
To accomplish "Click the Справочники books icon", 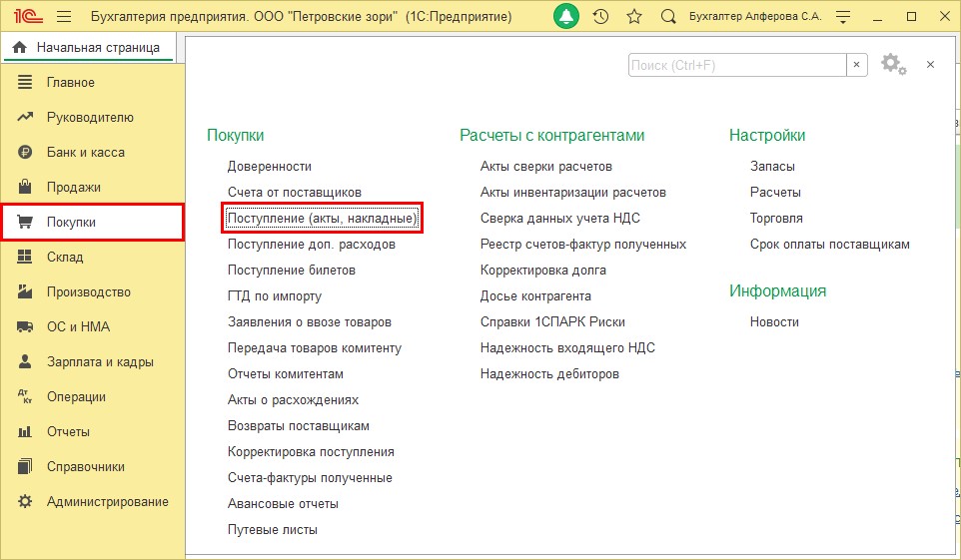I will (25, 466).
